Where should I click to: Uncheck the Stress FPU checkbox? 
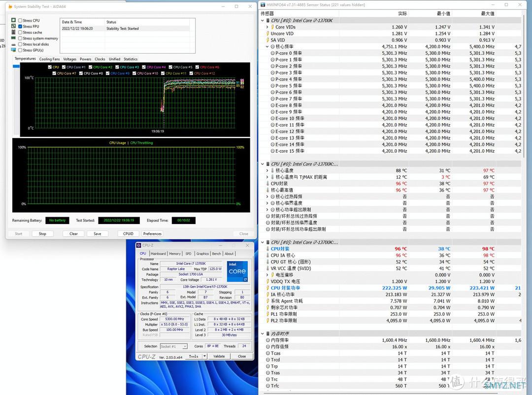click(20, 27)
